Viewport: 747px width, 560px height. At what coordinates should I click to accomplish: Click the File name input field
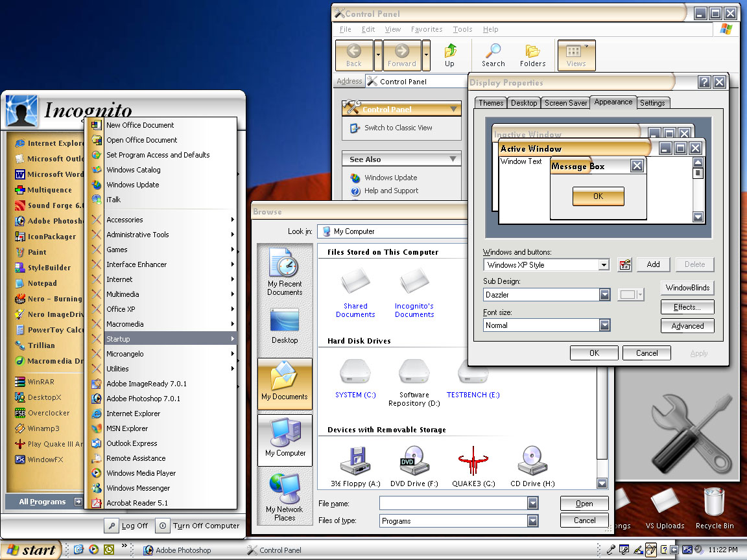(x=453, y=503)
